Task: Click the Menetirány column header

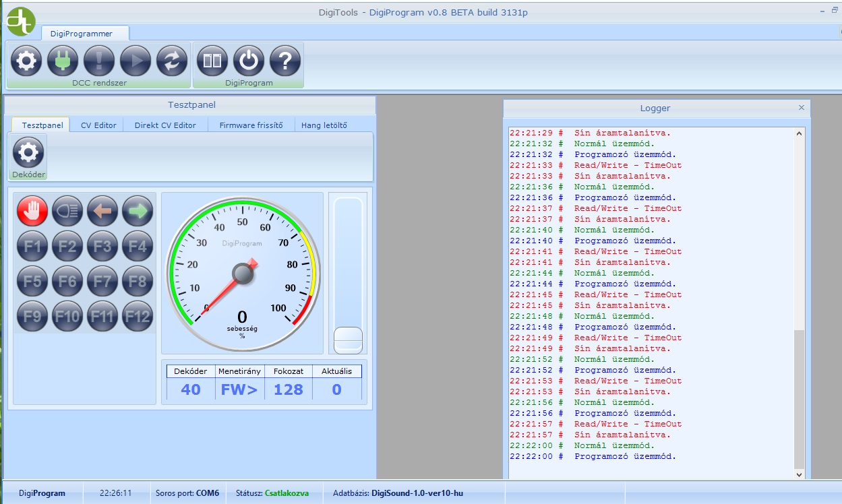Action: tap(239, 371)
